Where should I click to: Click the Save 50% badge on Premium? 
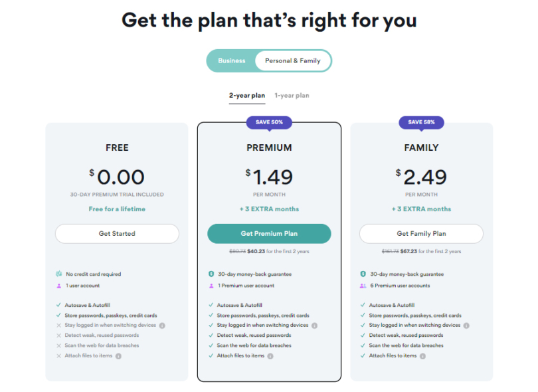click(268, 122)
